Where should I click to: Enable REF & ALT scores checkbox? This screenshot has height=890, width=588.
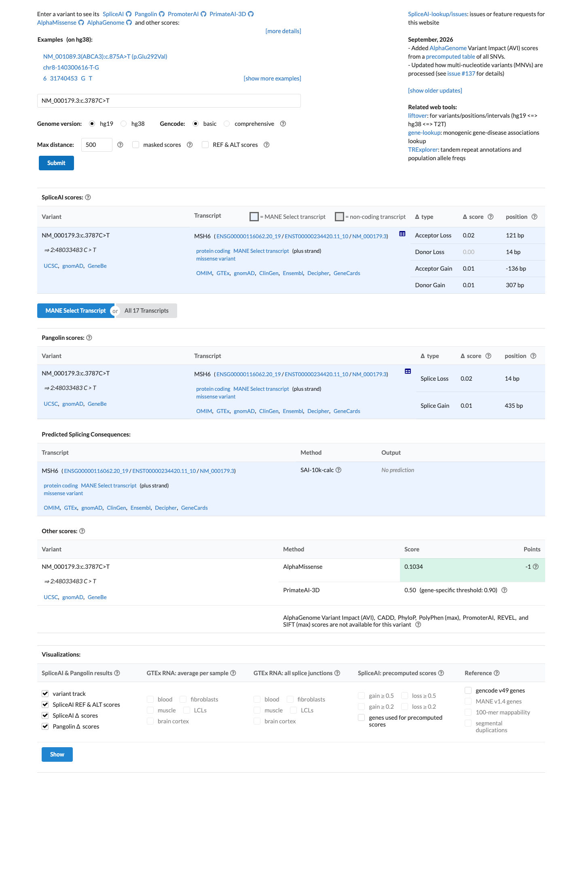(x=205, y=145)
